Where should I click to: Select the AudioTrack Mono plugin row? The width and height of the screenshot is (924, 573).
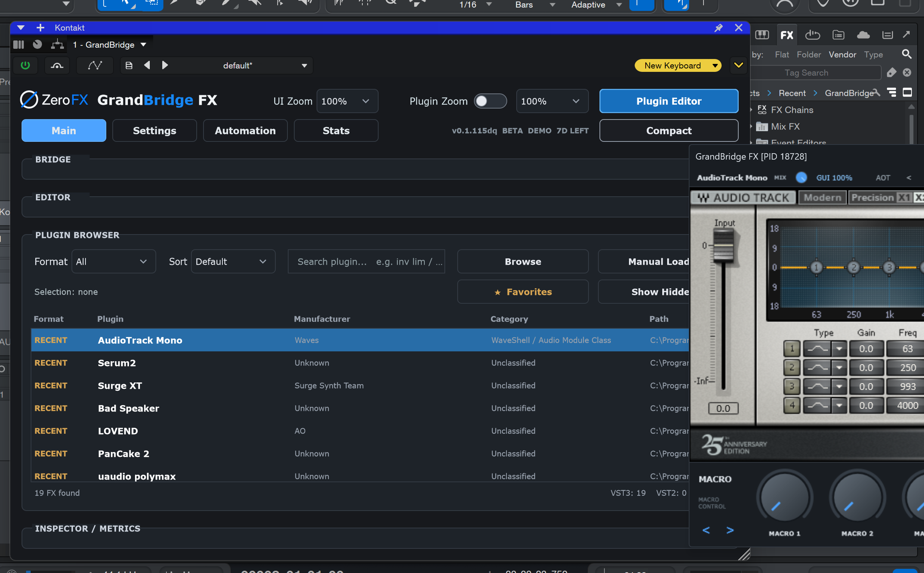(x=360, y=340)
